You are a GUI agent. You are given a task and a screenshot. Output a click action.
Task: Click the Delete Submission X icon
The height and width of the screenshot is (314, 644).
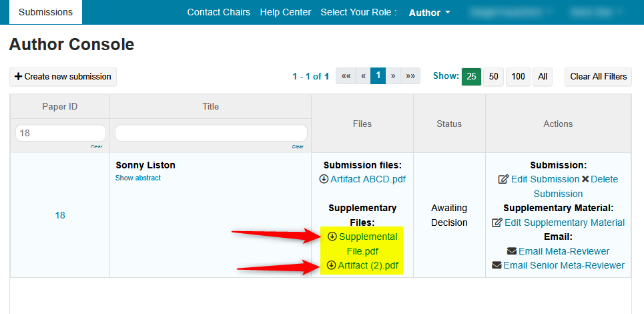585,179
